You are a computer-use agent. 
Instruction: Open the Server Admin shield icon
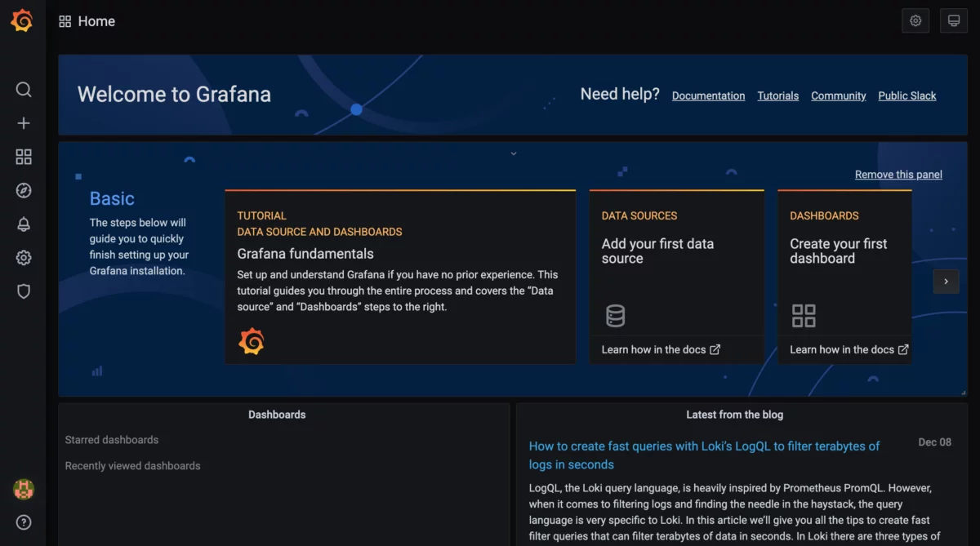[x=24, y=291]
